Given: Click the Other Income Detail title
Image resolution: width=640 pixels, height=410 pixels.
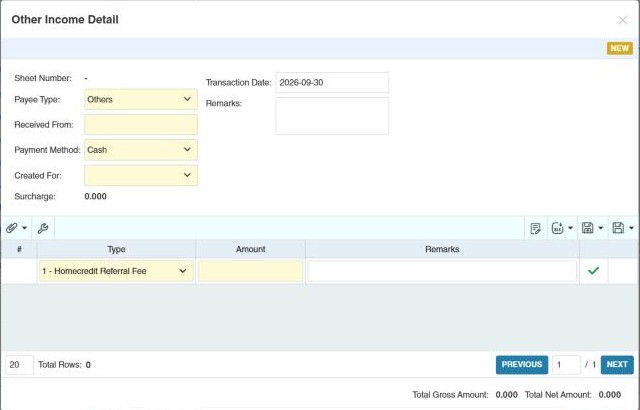Looking at the screenshot, I should point(65,20).
